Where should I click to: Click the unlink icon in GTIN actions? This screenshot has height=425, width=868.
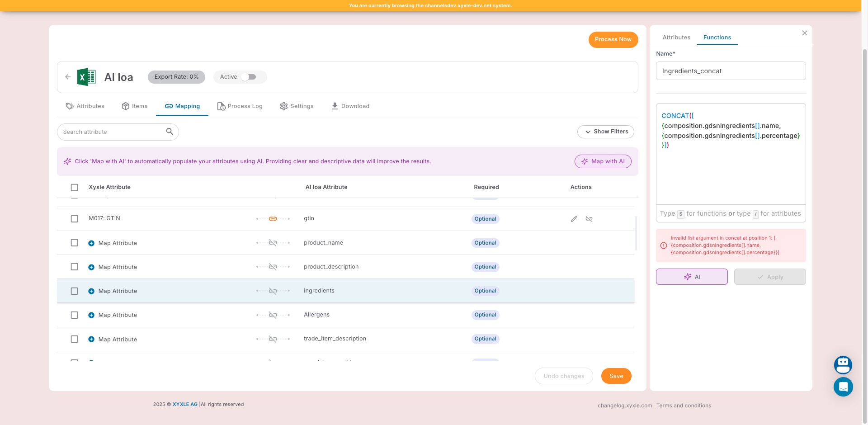[x=589, y=219]
